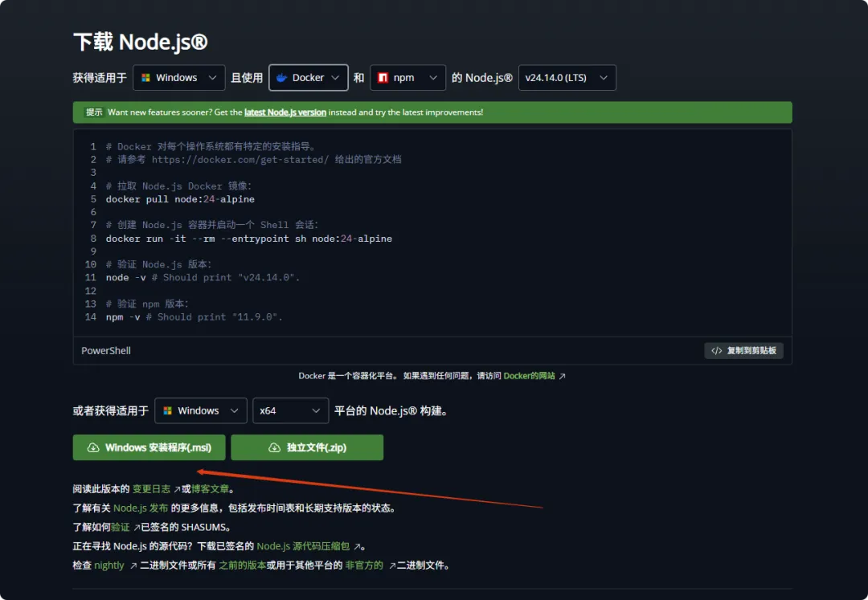Open the lower Windows OS dropdown
The height and width of the screenshot is (600, 868).
[201, 410]
